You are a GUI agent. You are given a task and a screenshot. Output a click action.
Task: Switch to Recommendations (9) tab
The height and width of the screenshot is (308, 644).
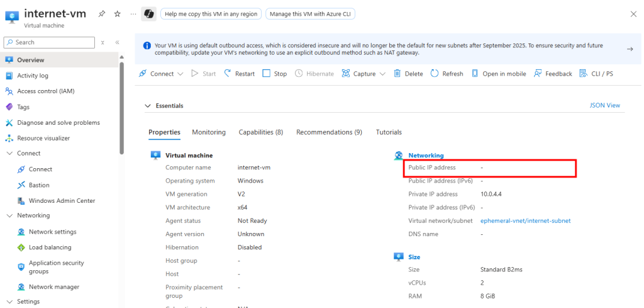329,132
